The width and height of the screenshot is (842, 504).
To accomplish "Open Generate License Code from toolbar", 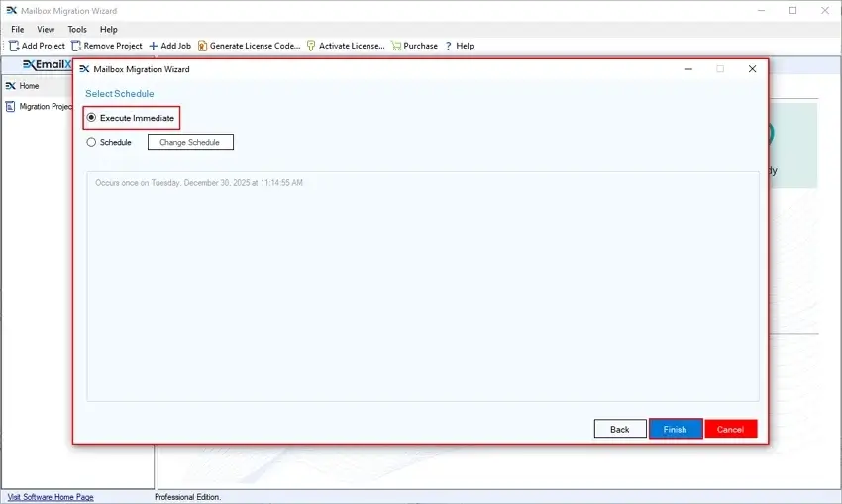I will pos(250,46).
